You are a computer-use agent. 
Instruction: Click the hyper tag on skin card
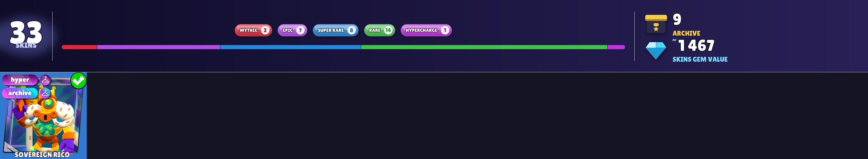(x=20, y=80)
